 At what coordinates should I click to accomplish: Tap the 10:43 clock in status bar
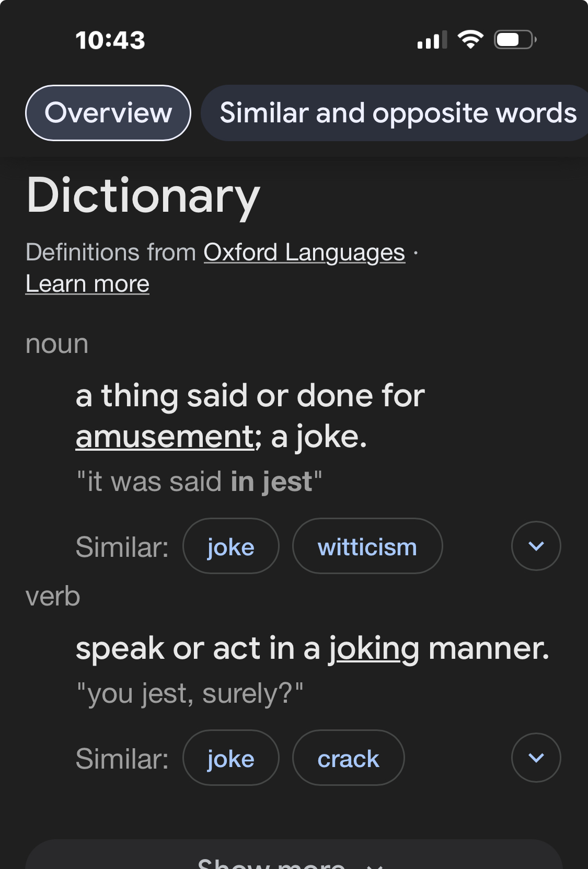pos(110,40)
